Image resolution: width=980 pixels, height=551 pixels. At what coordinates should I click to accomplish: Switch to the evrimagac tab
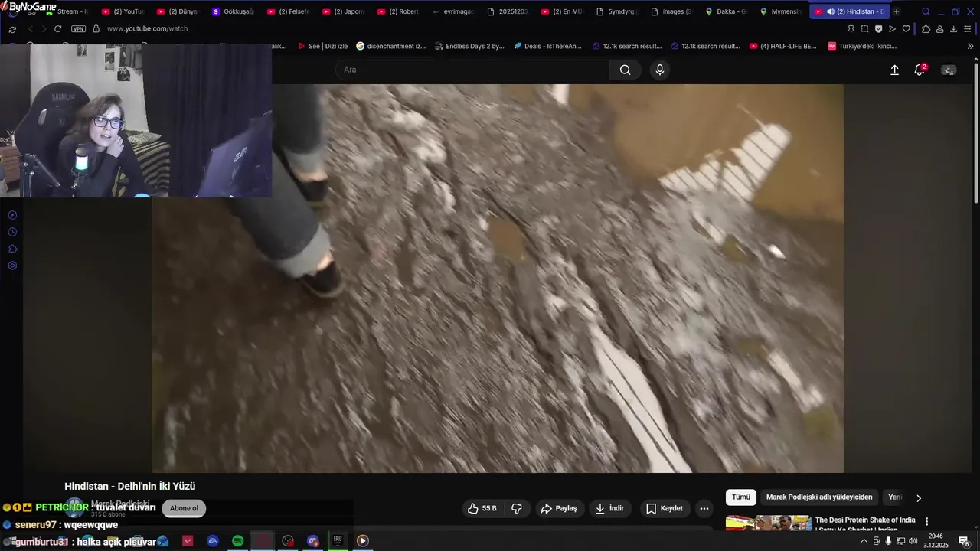[x=452, y=11]
